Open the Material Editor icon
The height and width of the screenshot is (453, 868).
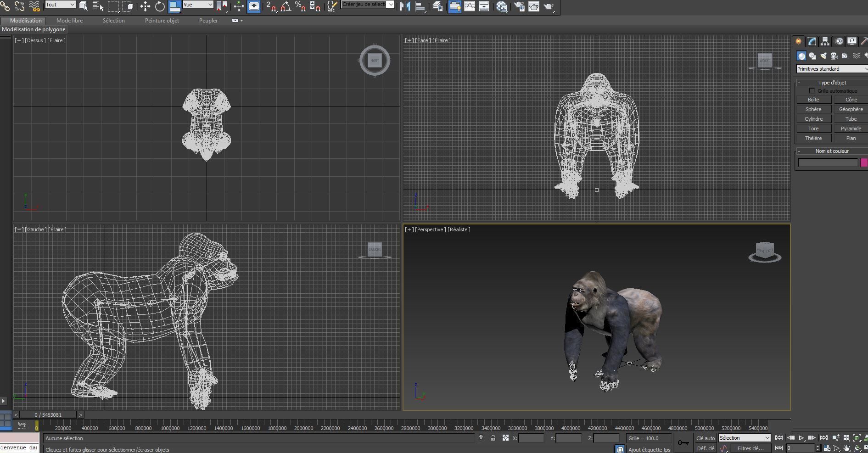pyautogui.click(x=502, y=6)
